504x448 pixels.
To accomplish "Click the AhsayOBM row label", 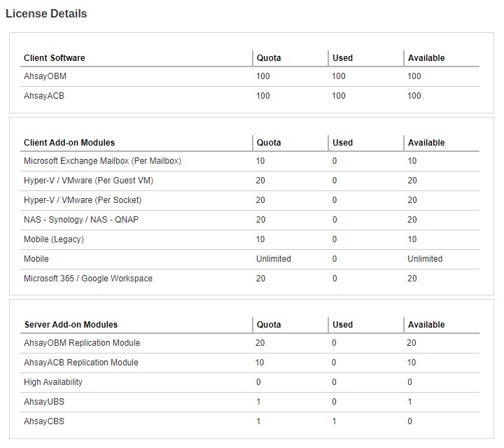I will [x=45, y=76].
